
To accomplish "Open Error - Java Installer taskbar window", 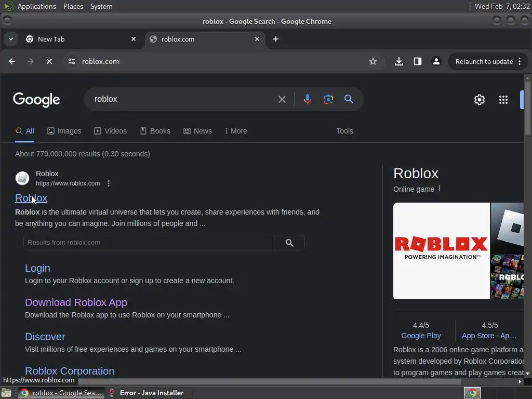I will 147,393.
